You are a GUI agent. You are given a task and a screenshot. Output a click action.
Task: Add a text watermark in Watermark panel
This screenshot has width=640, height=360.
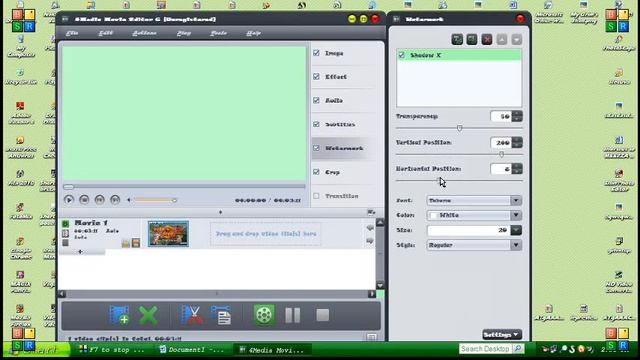point(457,40)
